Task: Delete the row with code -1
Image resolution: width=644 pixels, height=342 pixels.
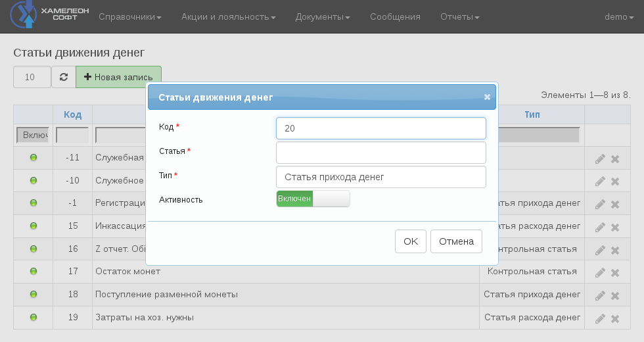Action: tap(615, 205)
